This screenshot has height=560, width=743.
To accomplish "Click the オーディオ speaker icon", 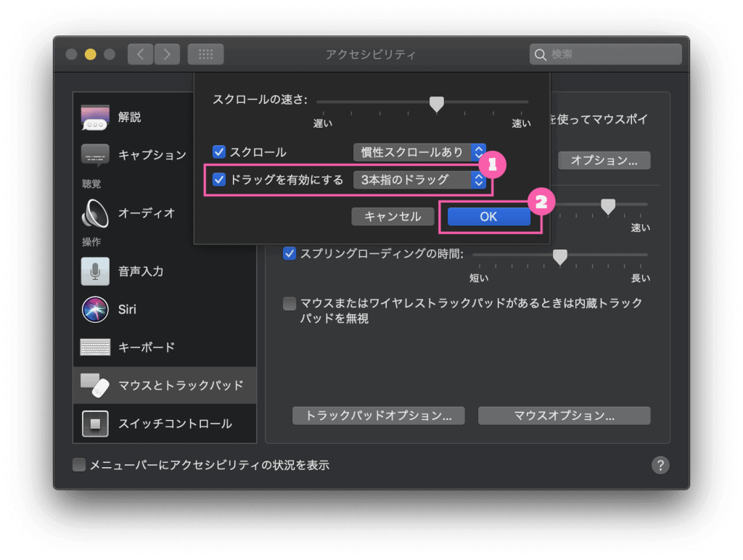I will [x=95, y=213].
